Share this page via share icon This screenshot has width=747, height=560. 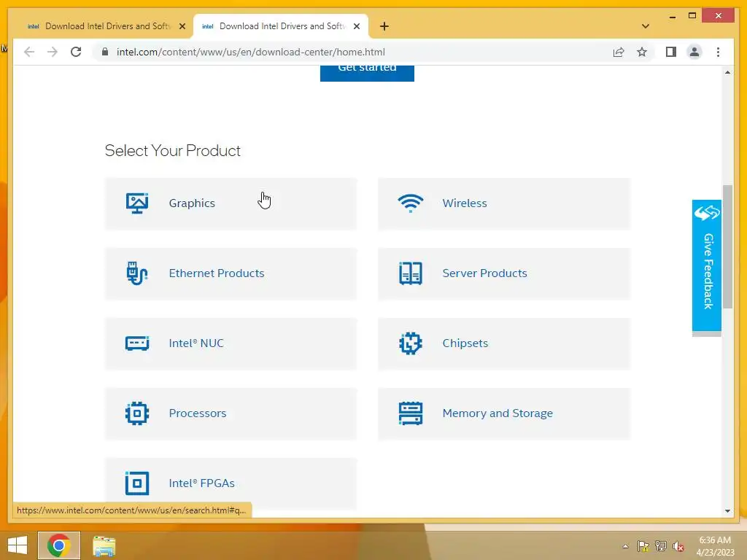click(619, 52)
